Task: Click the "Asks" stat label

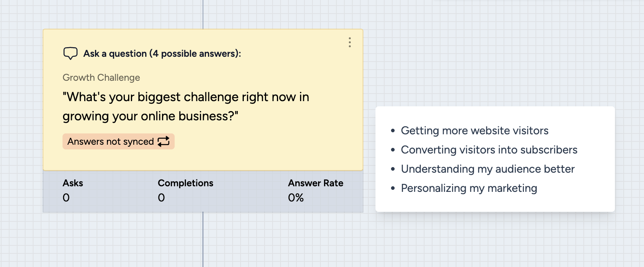Action: pos(73,183)
